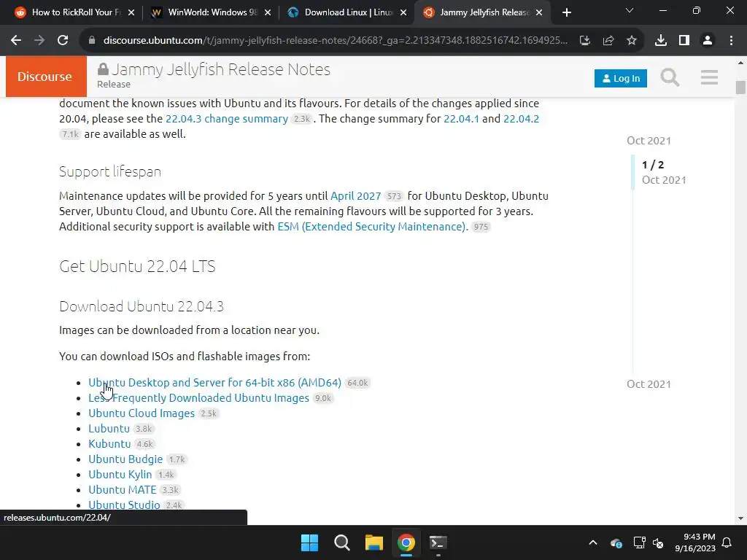Click the Ubuntu MATE link
The width and height of the screenshot is (747, 560).
(x=122, y=489)
